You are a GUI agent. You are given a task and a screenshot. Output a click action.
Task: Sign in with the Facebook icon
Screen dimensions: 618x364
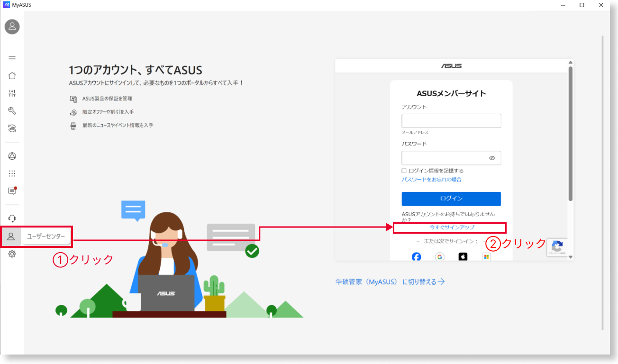coord(416,257)
